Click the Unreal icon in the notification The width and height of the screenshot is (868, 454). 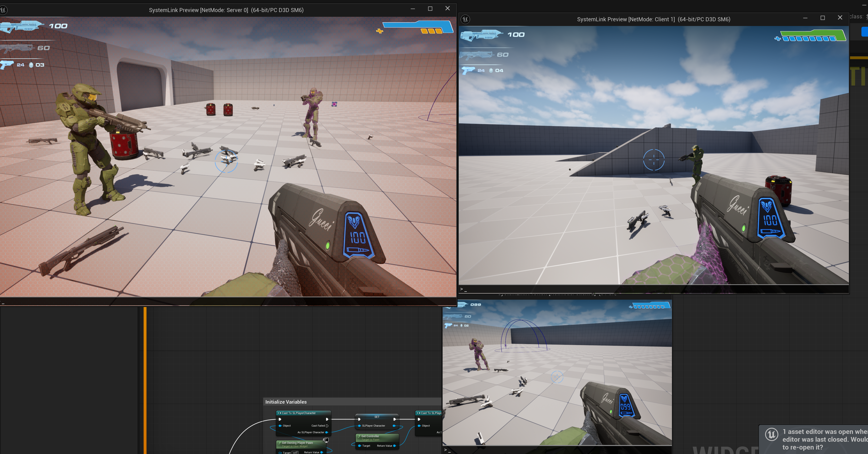point(772,434)
